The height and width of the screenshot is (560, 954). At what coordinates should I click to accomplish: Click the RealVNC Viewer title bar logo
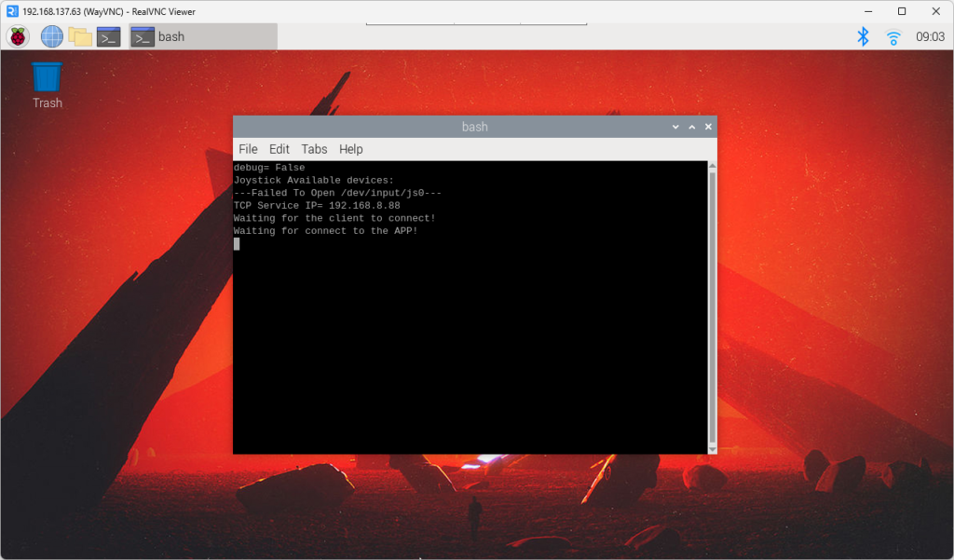(10, 11)
